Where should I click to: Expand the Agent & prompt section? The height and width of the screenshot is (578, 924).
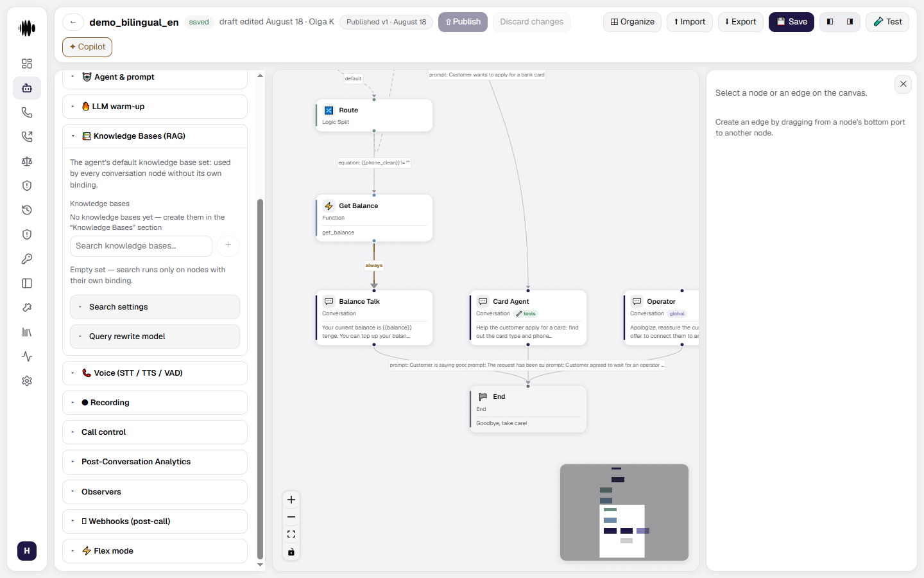pos(155,77)
